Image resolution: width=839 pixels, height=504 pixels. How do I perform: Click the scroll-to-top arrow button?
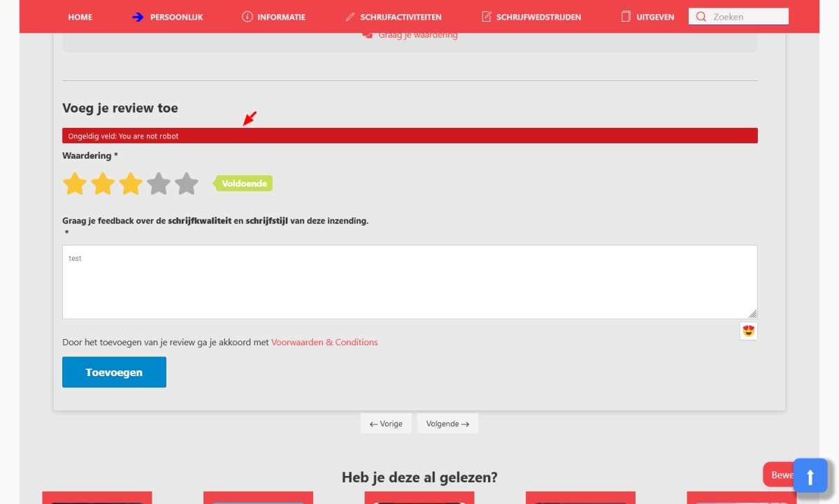point(810,476)
